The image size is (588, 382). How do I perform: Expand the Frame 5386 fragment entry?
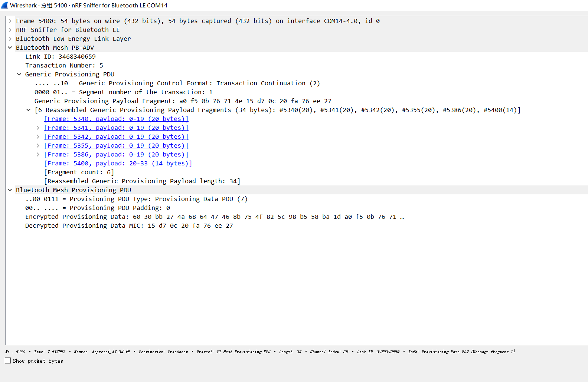[38, 155]
